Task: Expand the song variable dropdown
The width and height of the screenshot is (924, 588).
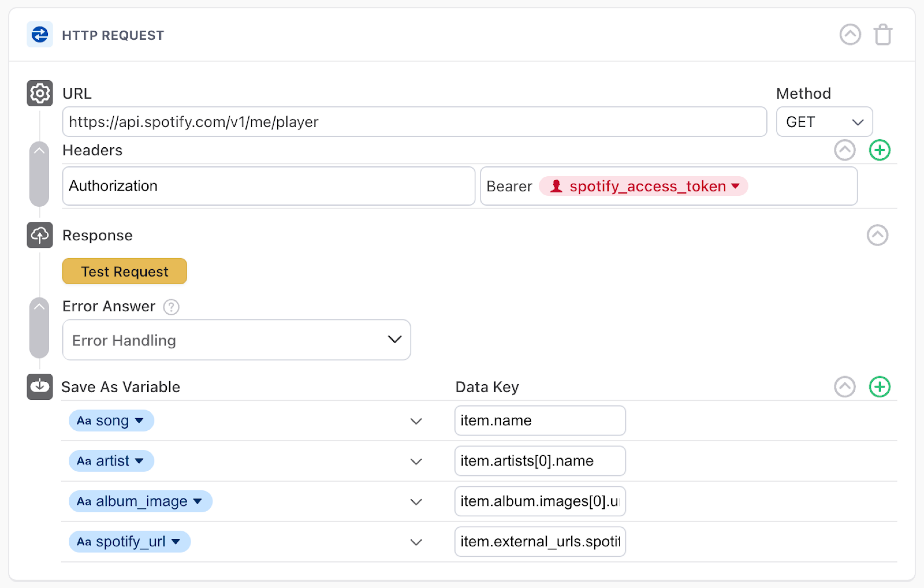Action: pyautogui.click(x=139, y=421)
